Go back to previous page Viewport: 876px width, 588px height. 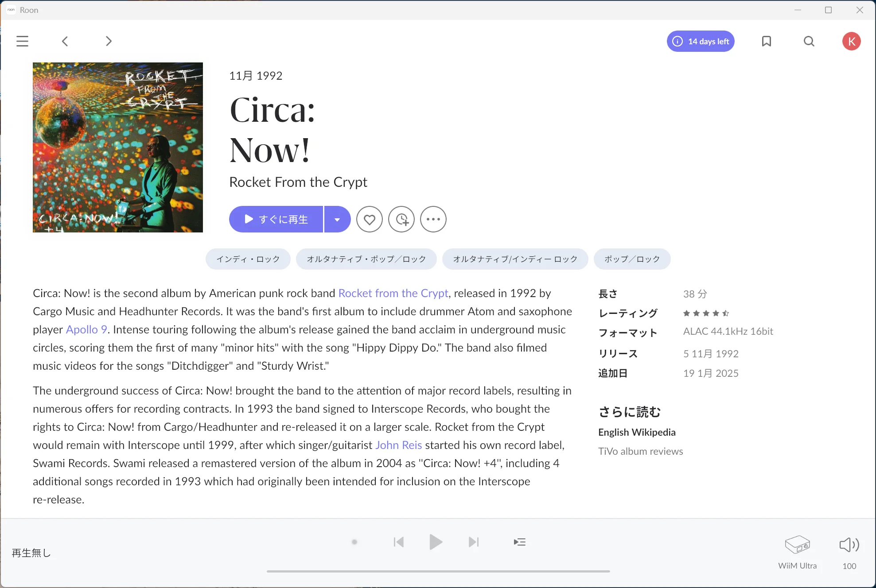(65, 41)
